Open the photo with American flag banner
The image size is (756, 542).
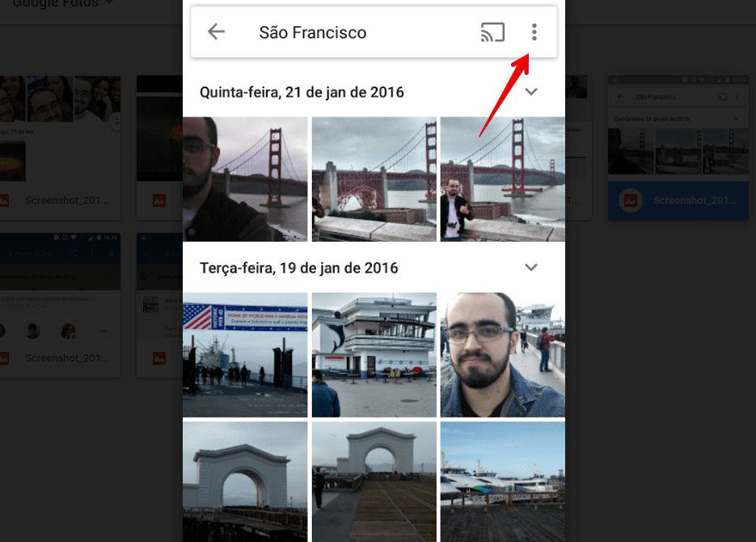(x=245, y=355)
